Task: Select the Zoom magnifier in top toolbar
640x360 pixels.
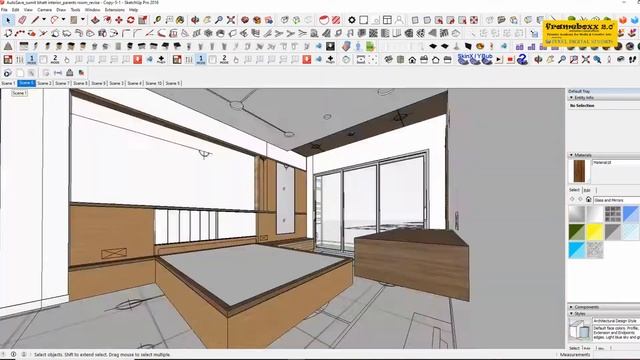Action: [x=219, y=20]
